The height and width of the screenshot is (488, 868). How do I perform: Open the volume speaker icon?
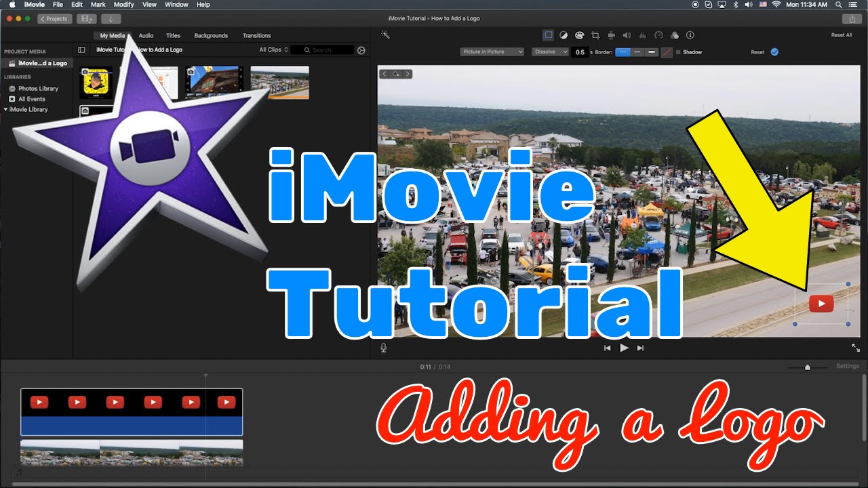click(x=627, y=35)
